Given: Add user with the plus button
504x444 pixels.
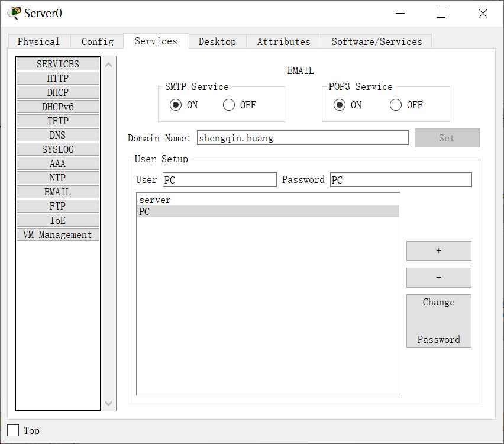Looking at the screenshot, I should click(439, 251).
